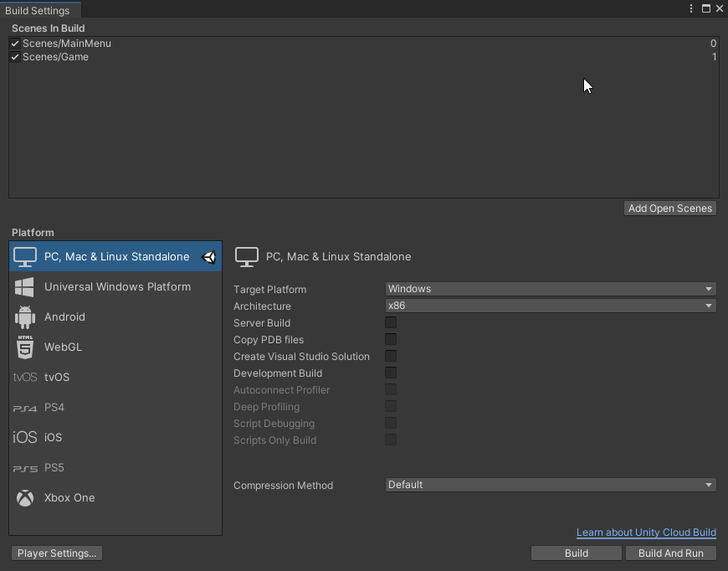Enable the Server Build checkbox
The width and height of the screenshot is (728, 571).
point(391,322)
